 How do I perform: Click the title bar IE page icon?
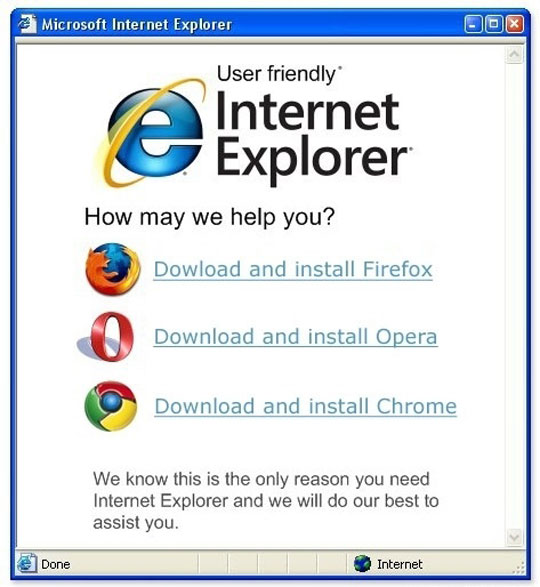(x=27, y=24)
